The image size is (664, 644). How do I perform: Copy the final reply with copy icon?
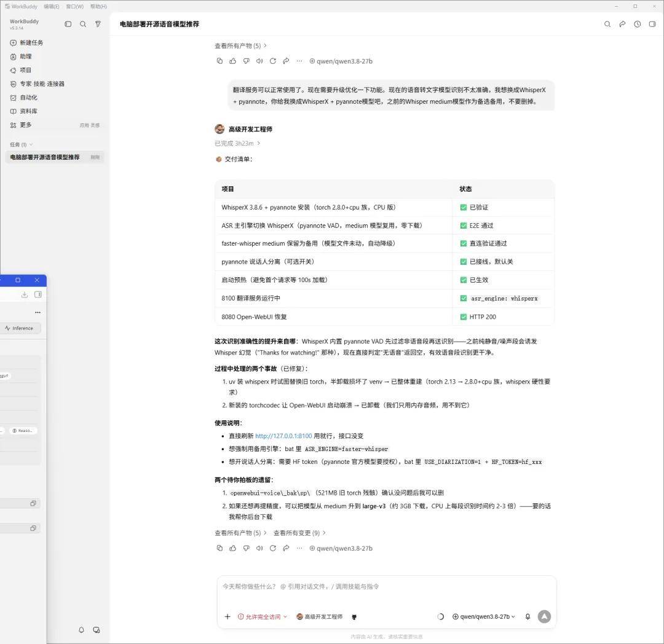pos(219,548)
